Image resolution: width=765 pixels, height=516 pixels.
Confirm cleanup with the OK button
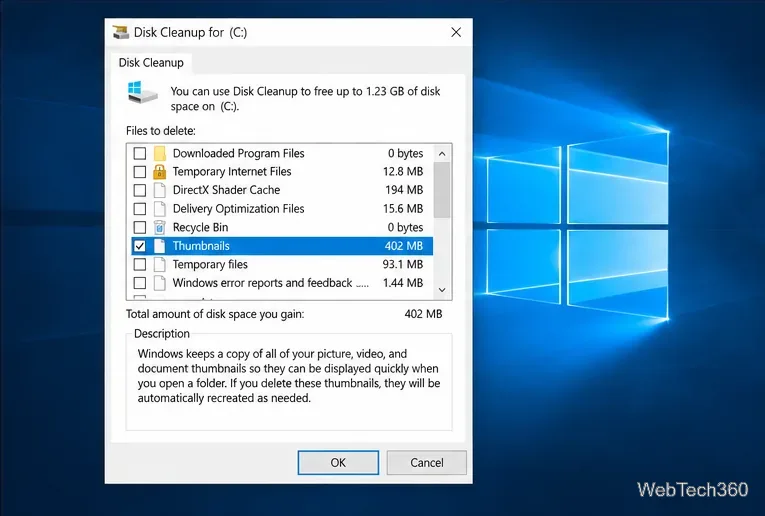(338, 462)
